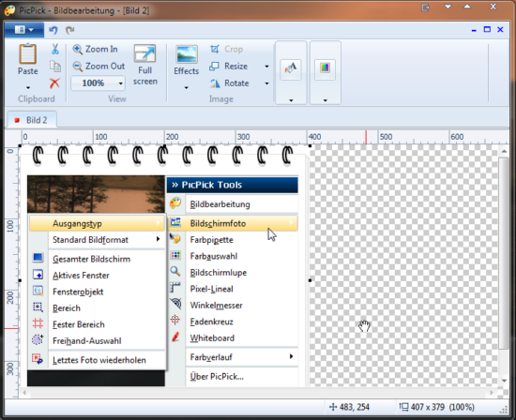This screenshot has height=420, width=516.
Task: Click Bildbearbeitung in the pasted PicPick Tools menu
Action: (x=220, y=204)
